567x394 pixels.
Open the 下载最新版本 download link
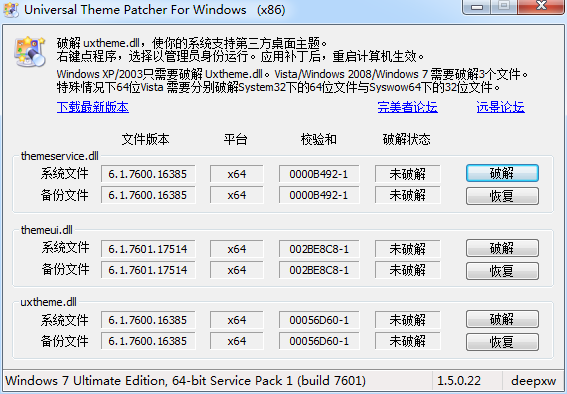(93, 107)
